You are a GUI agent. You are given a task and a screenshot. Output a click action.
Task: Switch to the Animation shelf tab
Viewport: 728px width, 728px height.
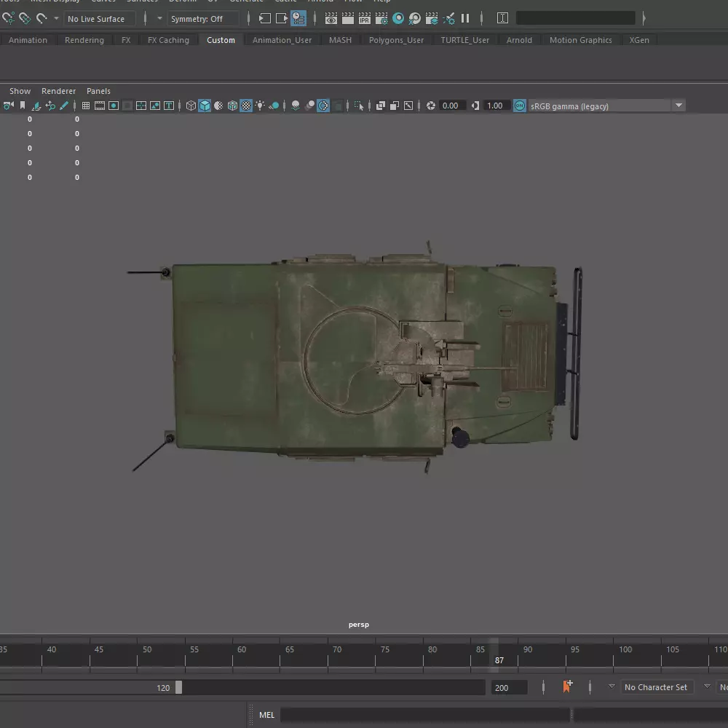click(28, 40)
